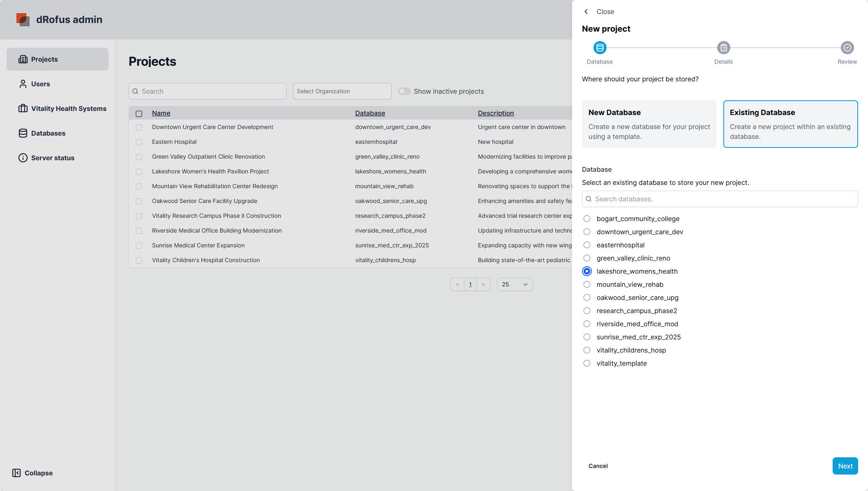868x491 pixels.
Task: Click the Vitality Health Systems briefcase icon
Action: pyautogui.click(x=23, y=108)
